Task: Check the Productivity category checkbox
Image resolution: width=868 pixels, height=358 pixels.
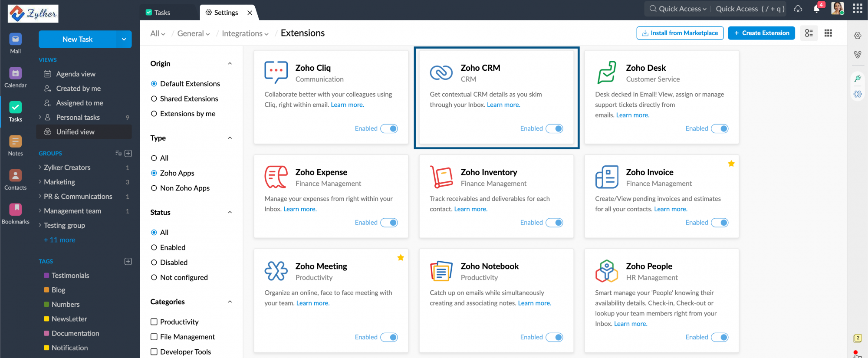Action: [x=154, y=322]
